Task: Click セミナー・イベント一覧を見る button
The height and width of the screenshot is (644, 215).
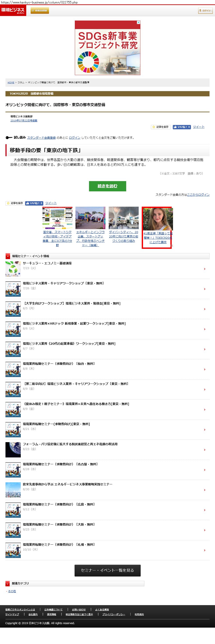Action: pyautogui.click(x=107, y=570)
